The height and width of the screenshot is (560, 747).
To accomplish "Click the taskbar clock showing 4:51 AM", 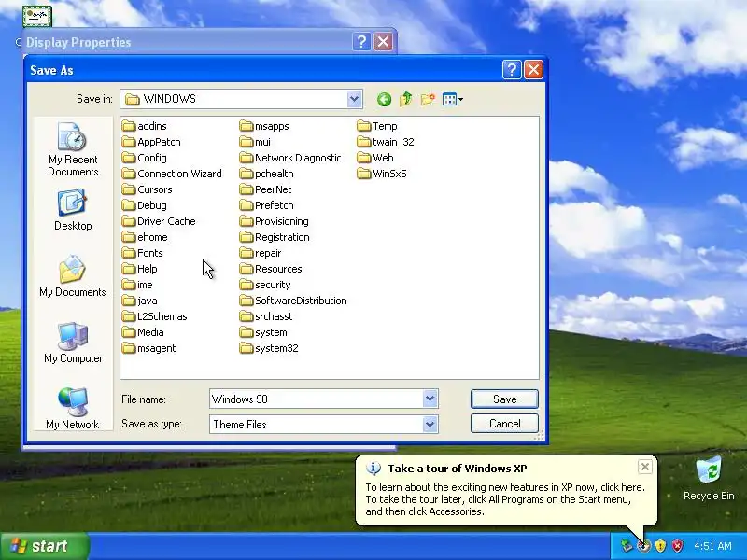I will click(712, 546).
